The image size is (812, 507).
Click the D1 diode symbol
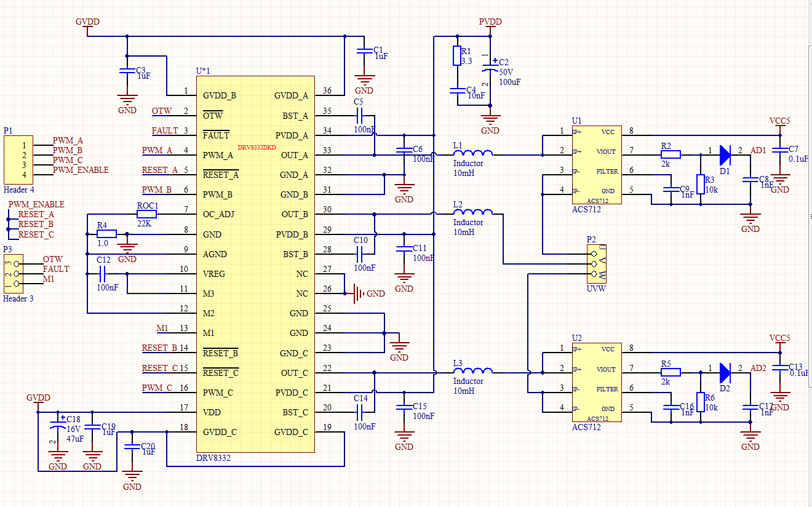tap(725, 154)
